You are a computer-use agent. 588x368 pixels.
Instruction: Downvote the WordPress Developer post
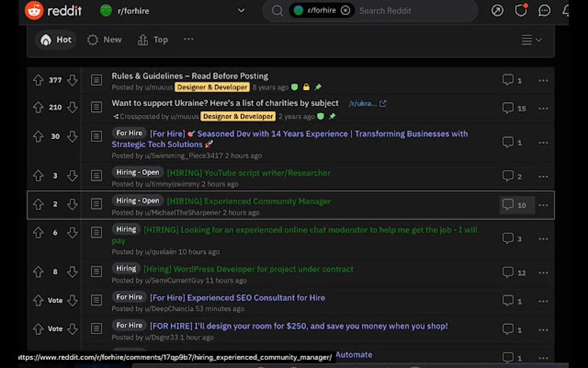coord(72,272)
